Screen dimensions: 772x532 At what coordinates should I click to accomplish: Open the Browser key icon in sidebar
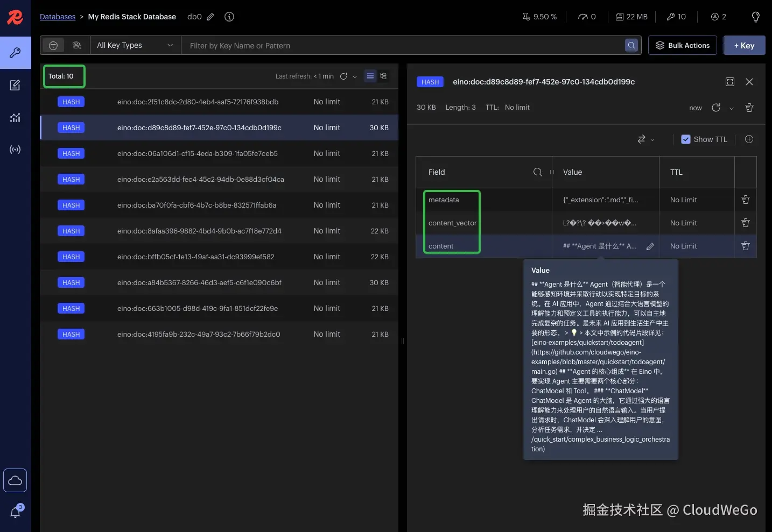point(15,53)
